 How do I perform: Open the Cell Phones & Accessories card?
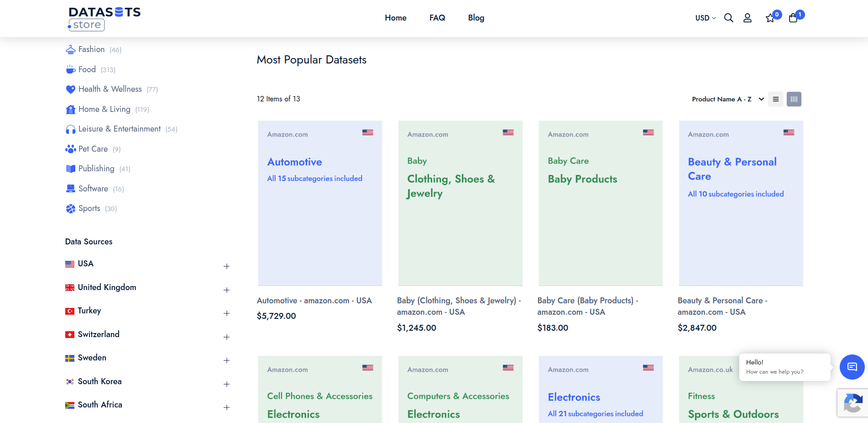pos(320,390)
